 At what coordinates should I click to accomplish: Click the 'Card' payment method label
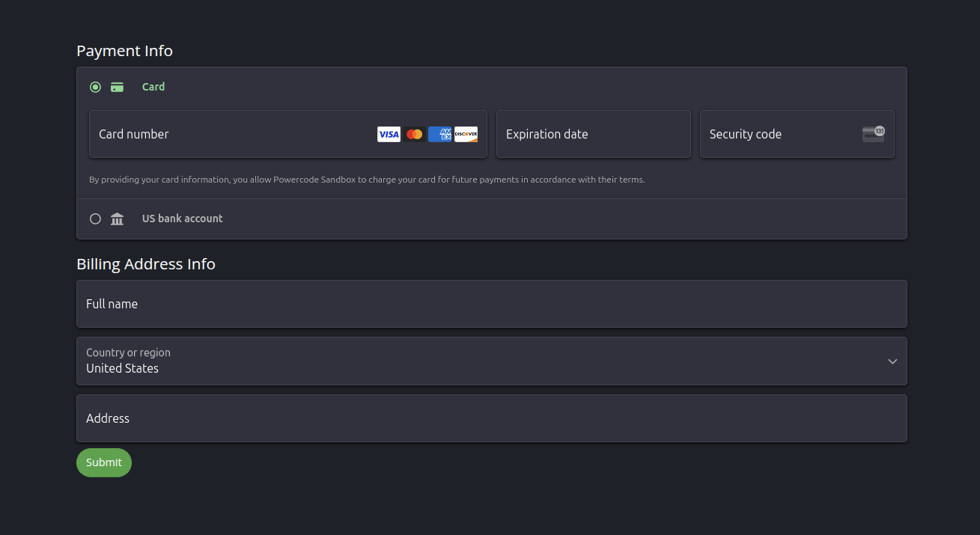pyautogui.click(x=153, y=87)
